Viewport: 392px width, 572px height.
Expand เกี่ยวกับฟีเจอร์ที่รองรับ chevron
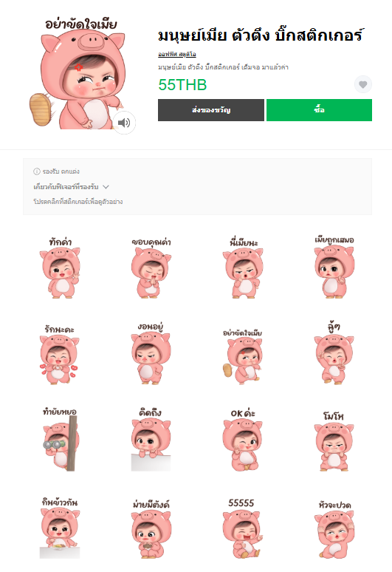[x=106, y=187]
